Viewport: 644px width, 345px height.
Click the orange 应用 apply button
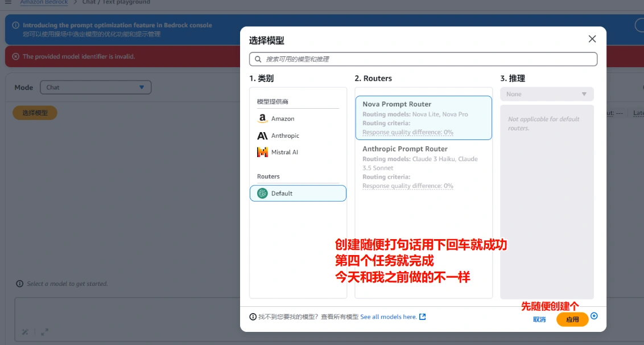[572, 319]
